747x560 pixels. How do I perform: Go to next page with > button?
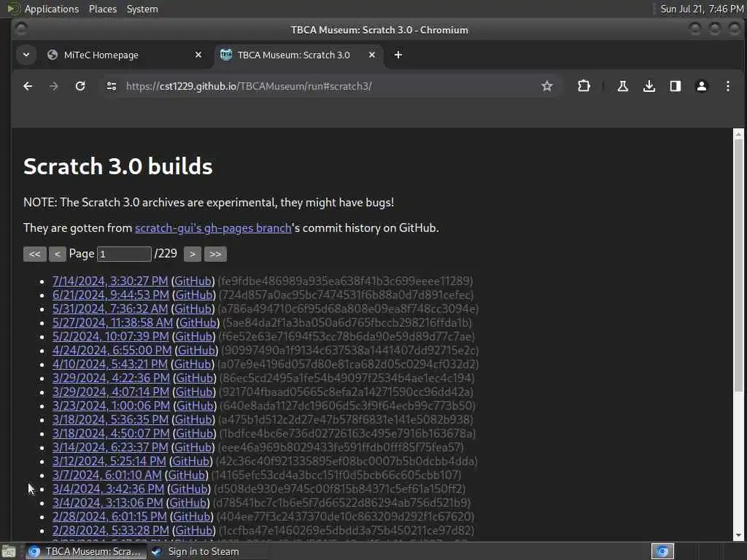[193, 254]
